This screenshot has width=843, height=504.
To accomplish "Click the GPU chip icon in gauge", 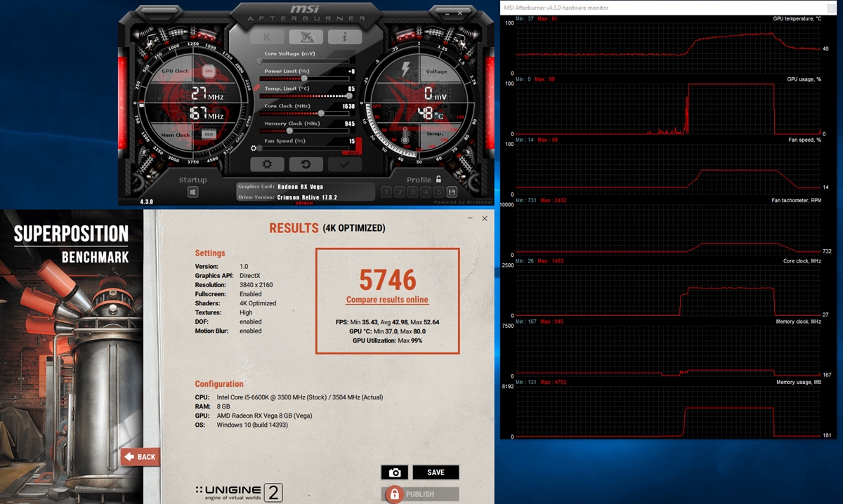I will 209,72.
